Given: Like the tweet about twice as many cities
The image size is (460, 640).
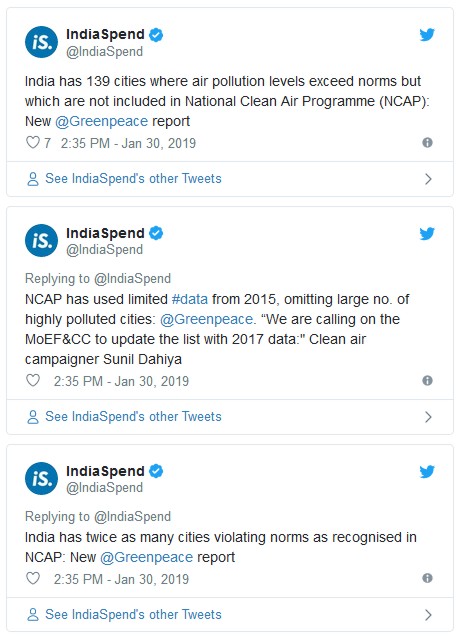Looking at the screenshot, I should coord(33,578).
